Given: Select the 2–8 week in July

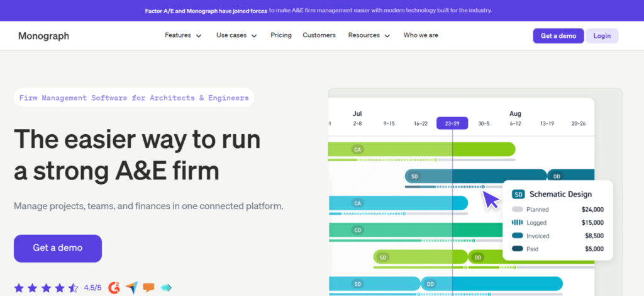Looking at the screenshot, I should click(x=357, y=123).
